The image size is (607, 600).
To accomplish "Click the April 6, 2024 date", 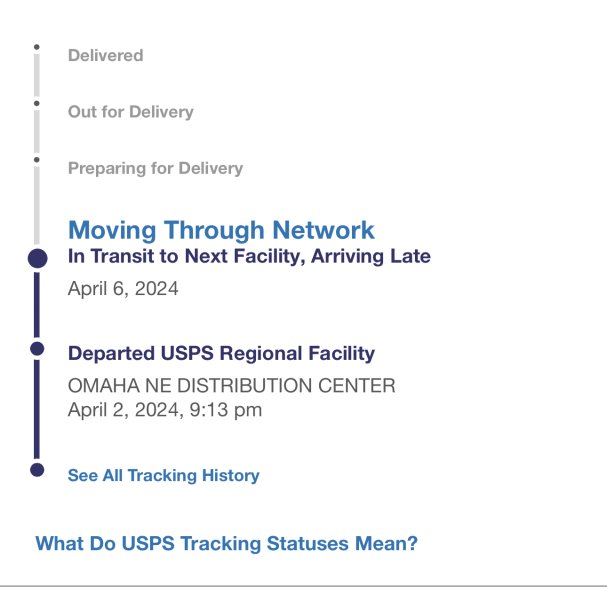I will [123, 290].
